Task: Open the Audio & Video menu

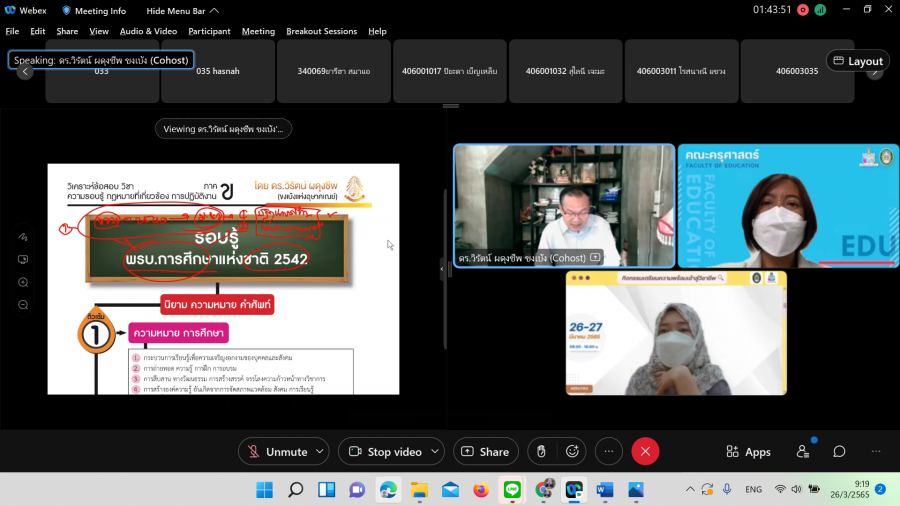Action: [149, 31]
